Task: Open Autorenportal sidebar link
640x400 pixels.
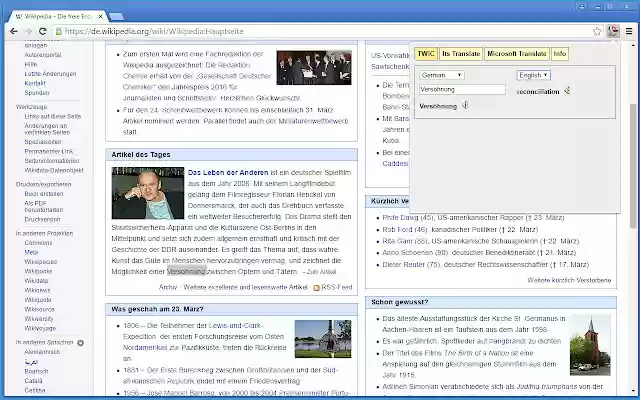Action: point(43,55)
